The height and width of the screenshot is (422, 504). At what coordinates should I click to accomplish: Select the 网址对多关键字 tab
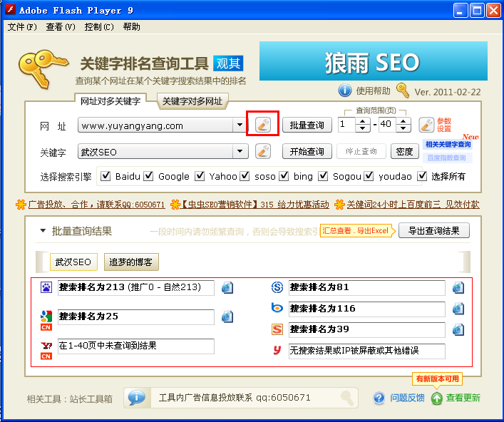point(110,101)
